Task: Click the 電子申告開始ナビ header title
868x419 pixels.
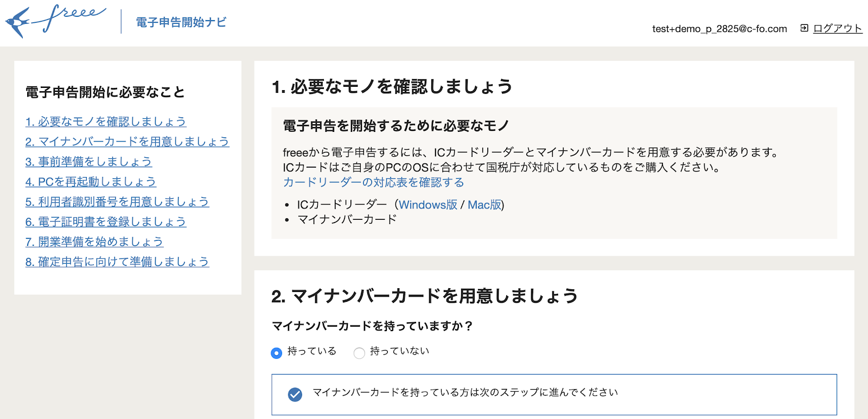Action: tap(181, 22)
